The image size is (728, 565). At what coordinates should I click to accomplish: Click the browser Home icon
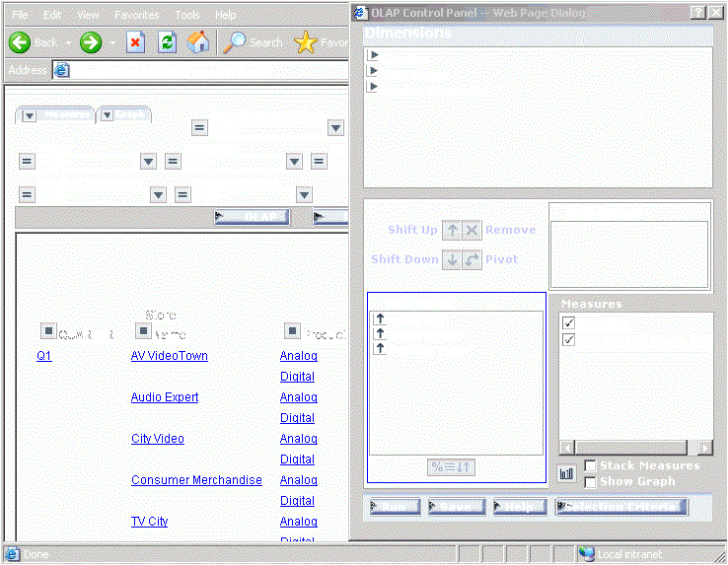198,42
